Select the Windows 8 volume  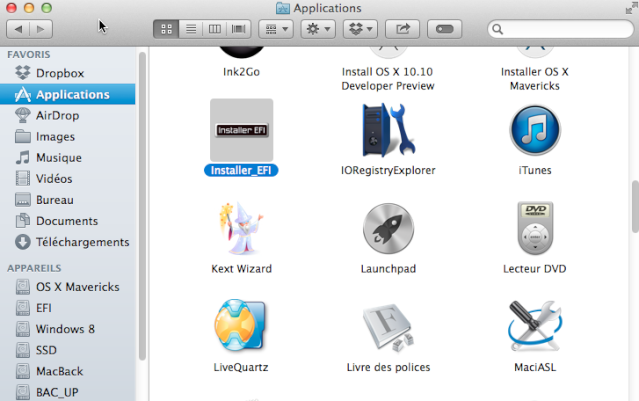[68, 329]
